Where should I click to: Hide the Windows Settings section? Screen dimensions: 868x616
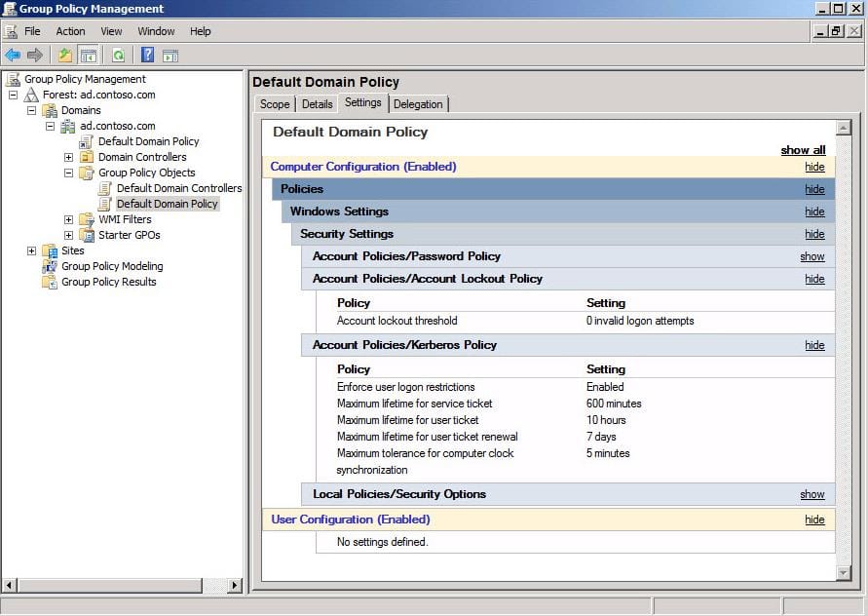(x=814, y=212)
